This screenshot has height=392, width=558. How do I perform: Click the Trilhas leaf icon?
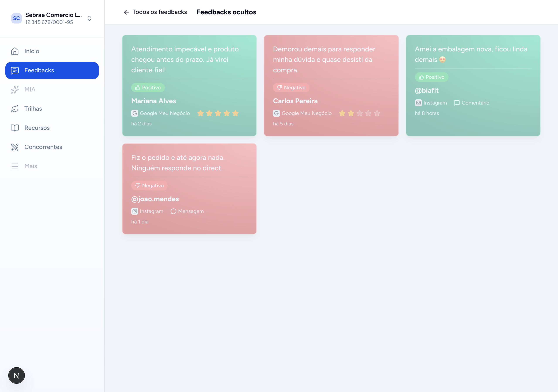point(15,109)
